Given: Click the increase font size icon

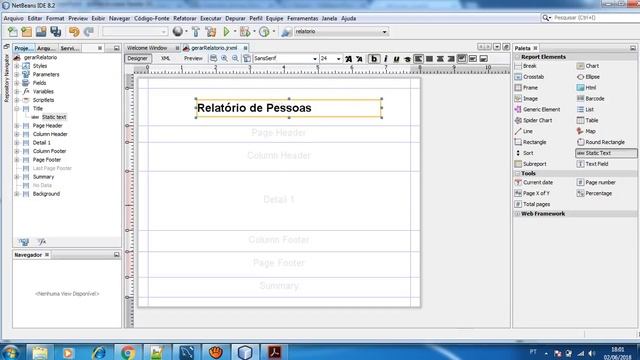Looking at the screenshot, I should (348, 59).
